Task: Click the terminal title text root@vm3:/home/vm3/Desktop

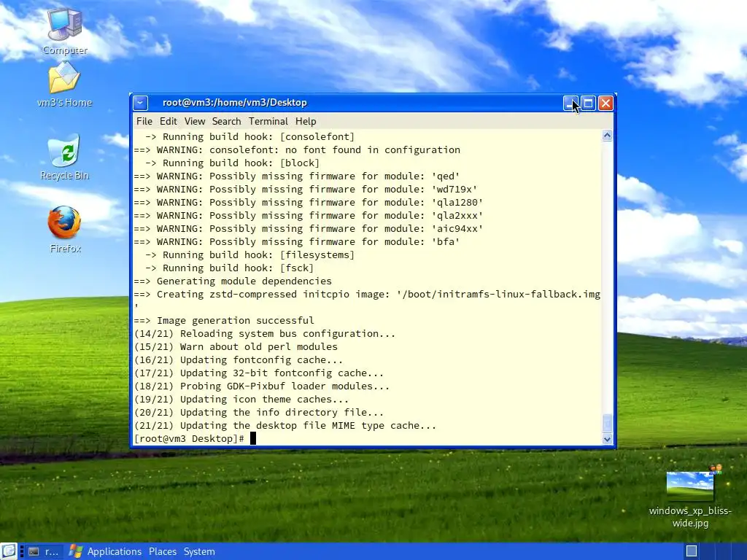Action: click(x=234, y=103)
